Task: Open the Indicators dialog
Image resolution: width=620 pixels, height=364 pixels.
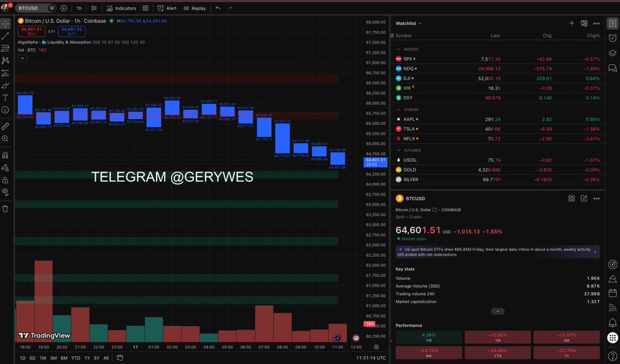Action: pos(121,8)
